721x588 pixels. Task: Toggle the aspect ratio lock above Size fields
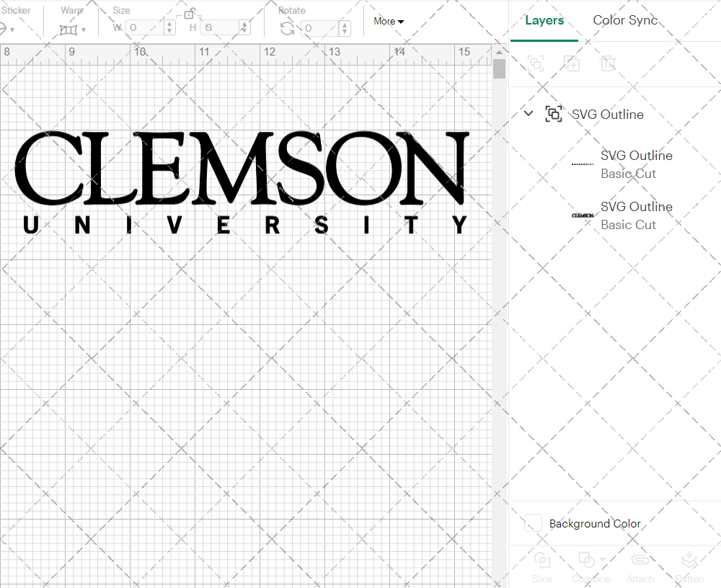pos(190,13)
